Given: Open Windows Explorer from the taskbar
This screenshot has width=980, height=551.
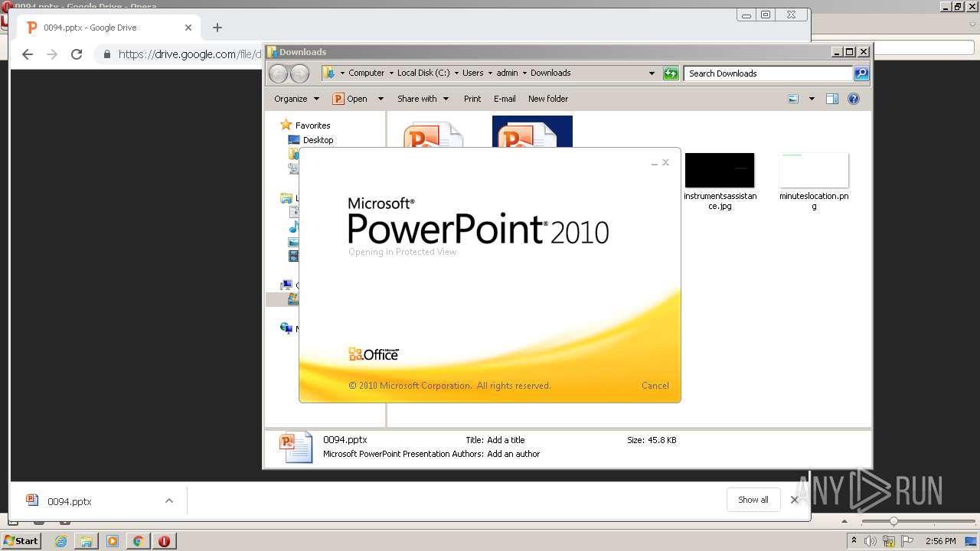Looking at the screenshot, I should (x=87, y=541).
